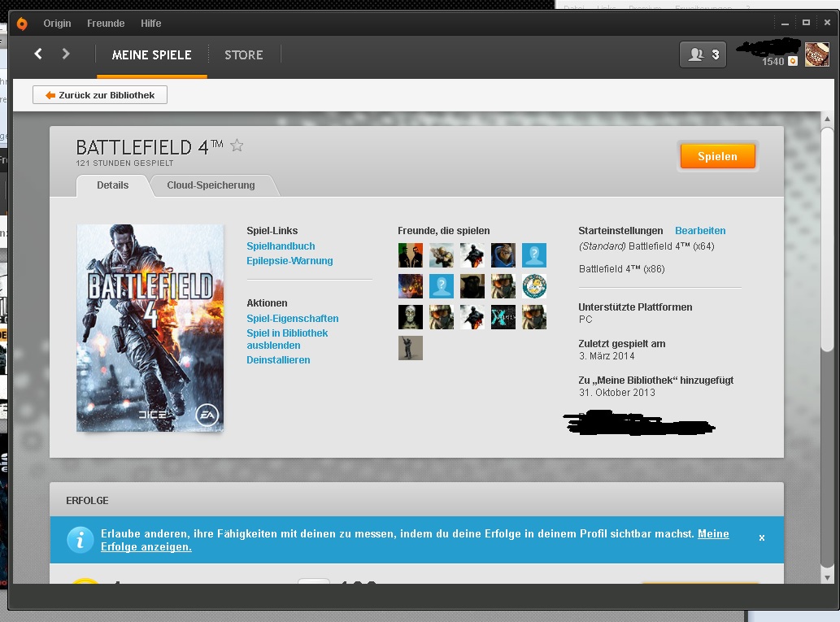Click the info icon in blue banner
The width and height of the screenshot is (840, 622).
(81, 540)
